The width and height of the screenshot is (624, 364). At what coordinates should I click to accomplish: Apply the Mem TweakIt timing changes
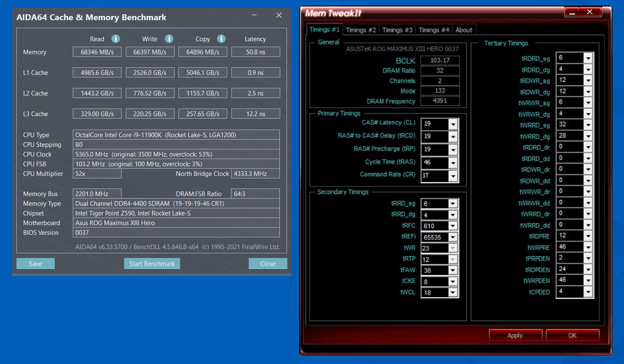515,335
